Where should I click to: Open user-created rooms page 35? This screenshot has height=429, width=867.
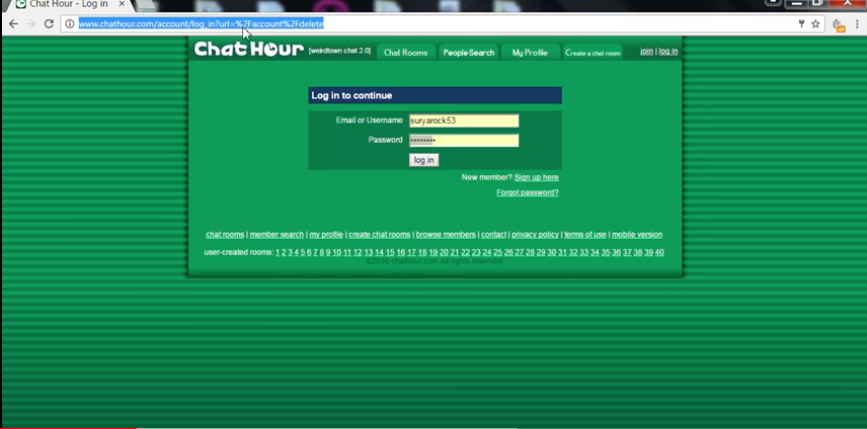(605, 253)
